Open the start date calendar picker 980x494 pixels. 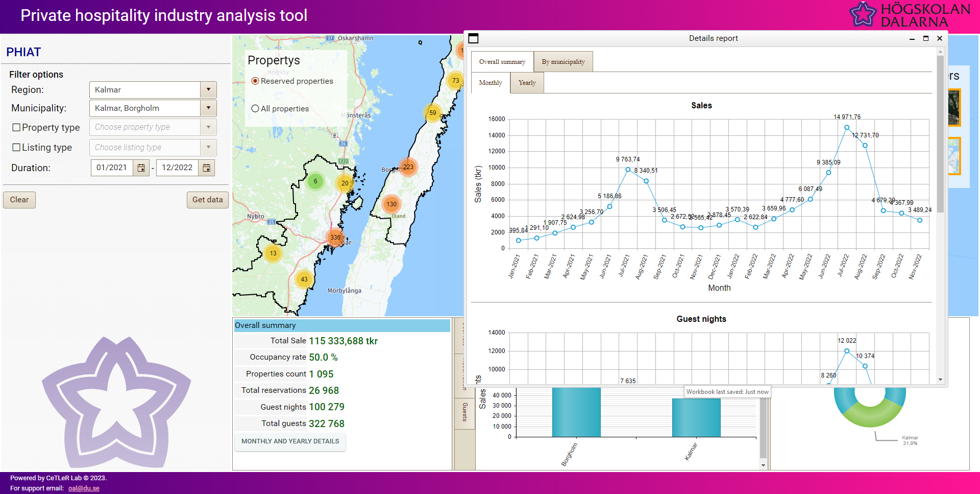point(141,168)
